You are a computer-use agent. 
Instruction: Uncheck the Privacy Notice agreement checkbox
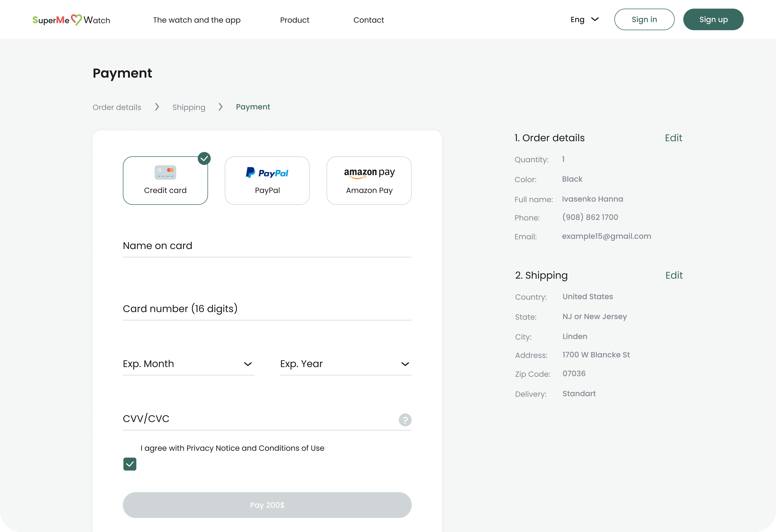pyautogui.click(x=130, y=464)
